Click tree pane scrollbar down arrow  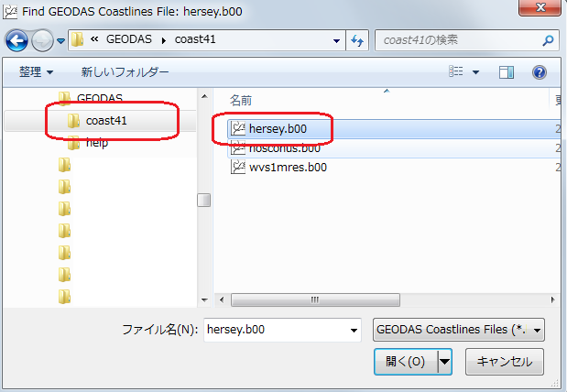coord(204,299)
